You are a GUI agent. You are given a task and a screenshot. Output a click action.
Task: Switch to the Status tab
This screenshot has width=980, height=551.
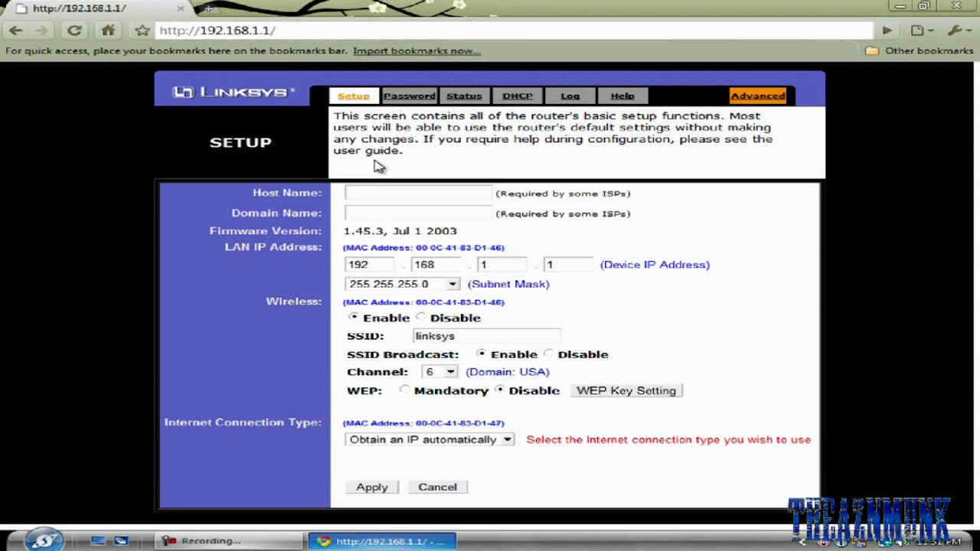click(x=464, y=96)
